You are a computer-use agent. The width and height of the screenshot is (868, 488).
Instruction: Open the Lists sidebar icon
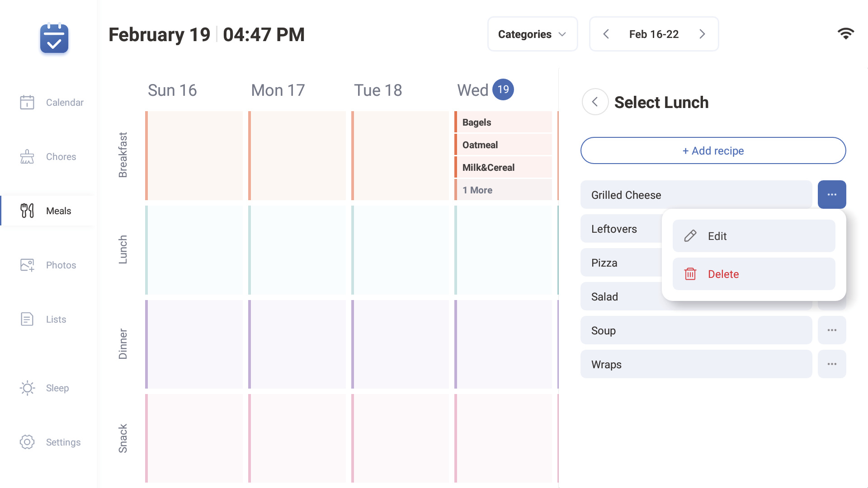click(x=27, y=319)
